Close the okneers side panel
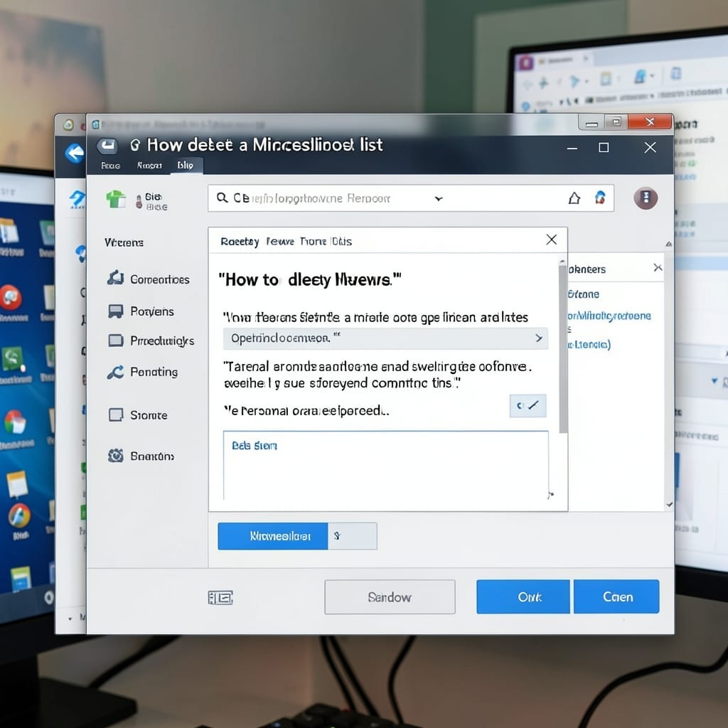This screenshot has height=728, width=728. [x=658, y=267]
